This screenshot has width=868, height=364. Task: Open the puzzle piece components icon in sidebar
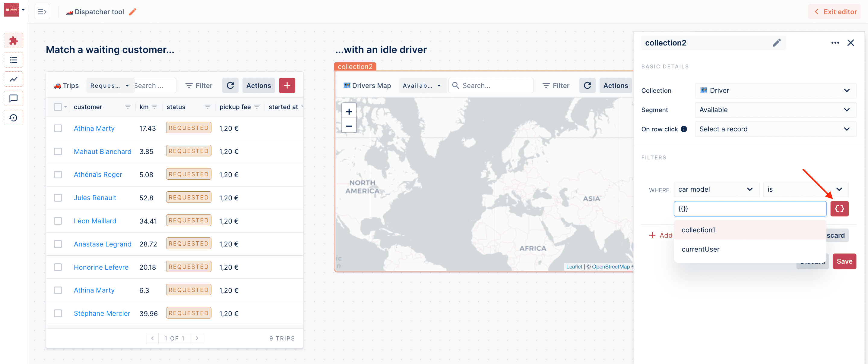[14, 41]
